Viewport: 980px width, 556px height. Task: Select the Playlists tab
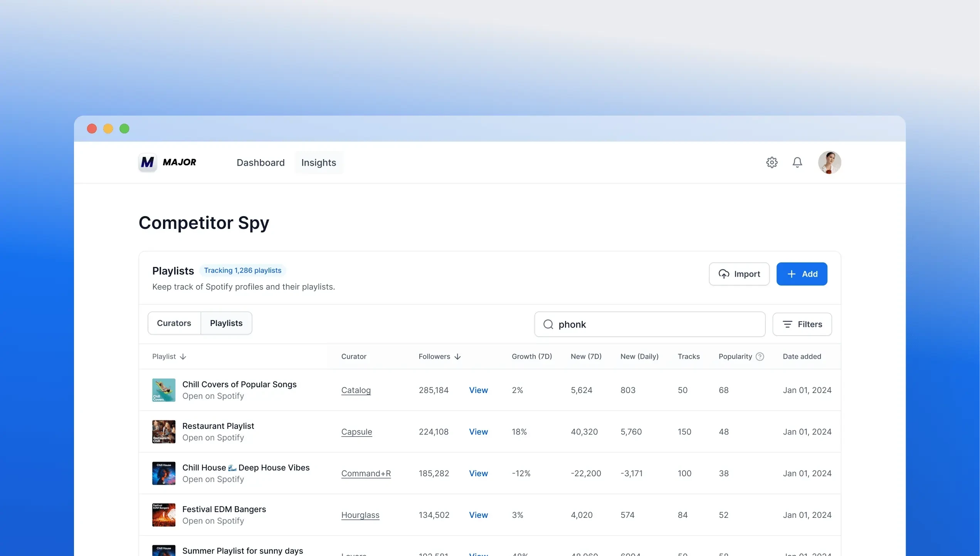226,323
